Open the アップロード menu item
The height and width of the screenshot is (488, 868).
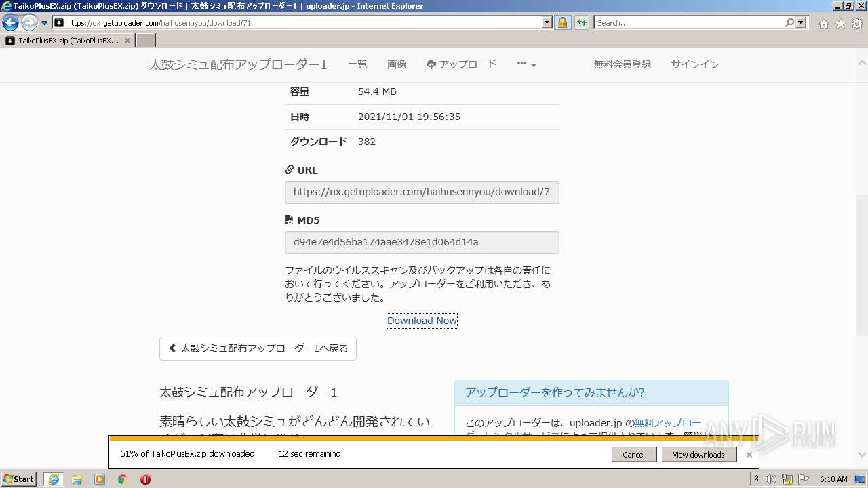[x=461, y=64]
